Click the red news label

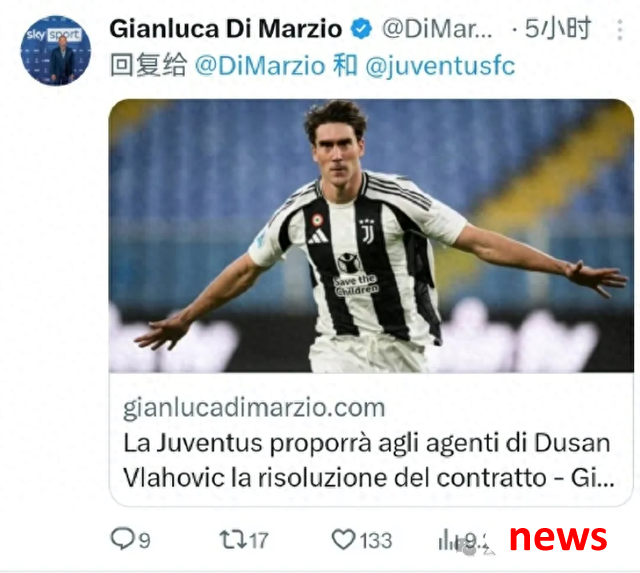[x=558, y=538]
